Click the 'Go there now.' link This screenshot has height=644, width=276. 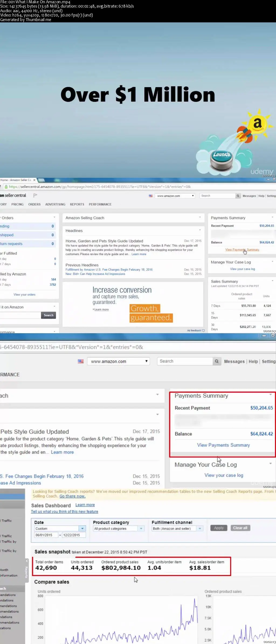pos(73,496)
